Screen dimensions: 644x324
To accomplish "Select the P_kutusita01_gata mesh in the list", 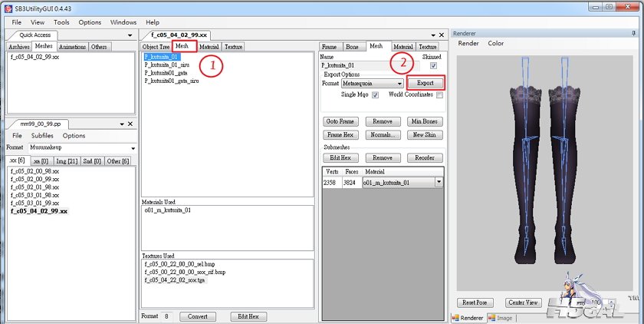I will tap(166, 73).
